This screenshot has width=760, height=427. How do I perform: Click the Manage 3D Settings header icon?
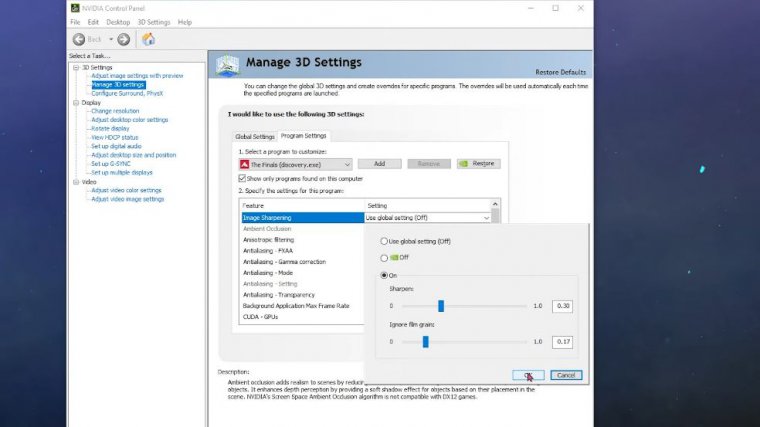pyautogui.click(x=228, y=64)
